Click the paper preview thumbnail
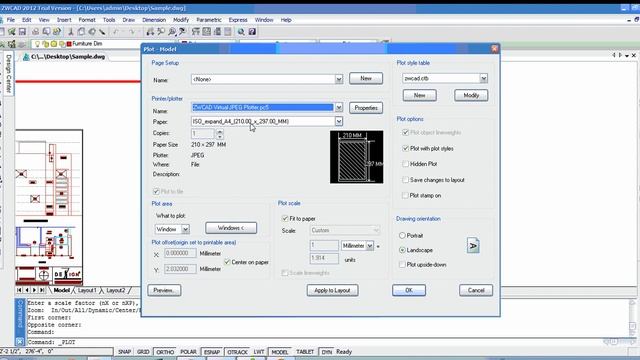This screenshot has width=640, height=360. pos(356,157)
